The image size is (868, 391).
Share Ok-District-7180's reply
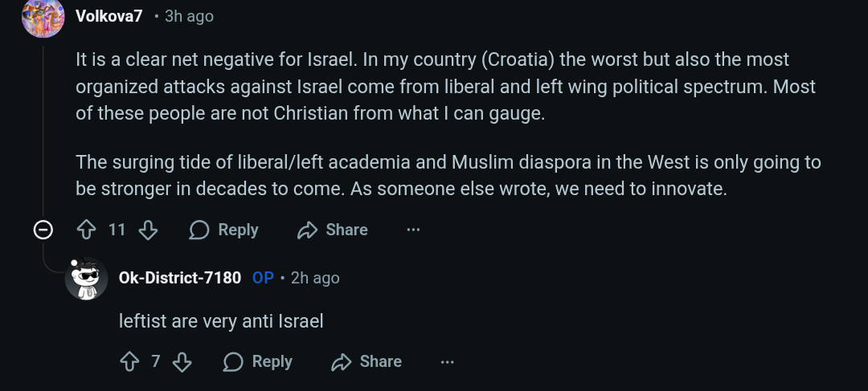[366, 362]
